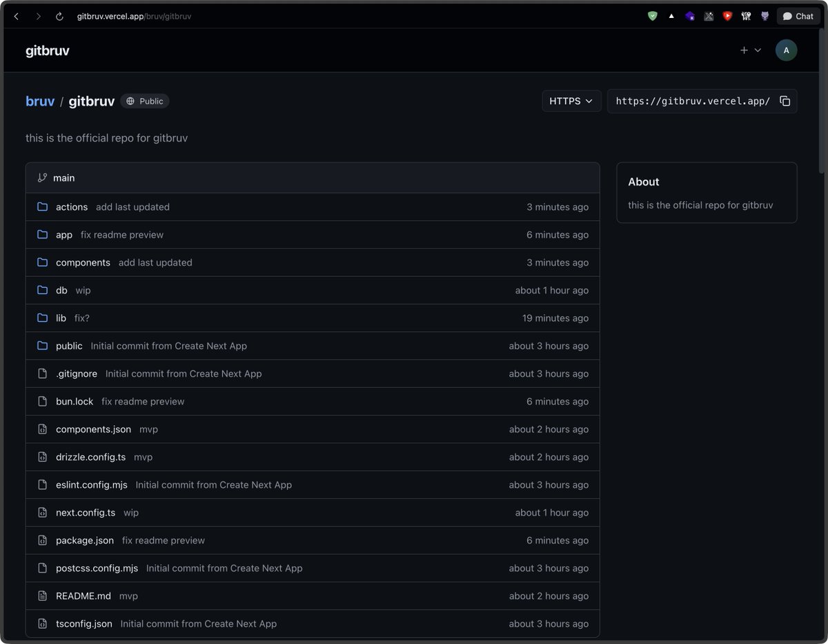
Task: Click the public folder icon
Action: pos(42,346)
